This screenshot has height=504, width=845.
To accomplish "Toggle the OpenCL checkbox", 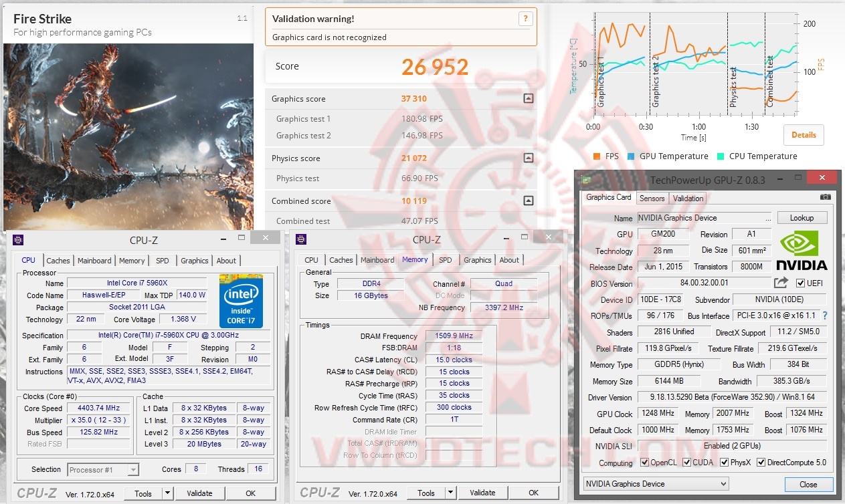I will pyautogui.click(x=644, y=463).
